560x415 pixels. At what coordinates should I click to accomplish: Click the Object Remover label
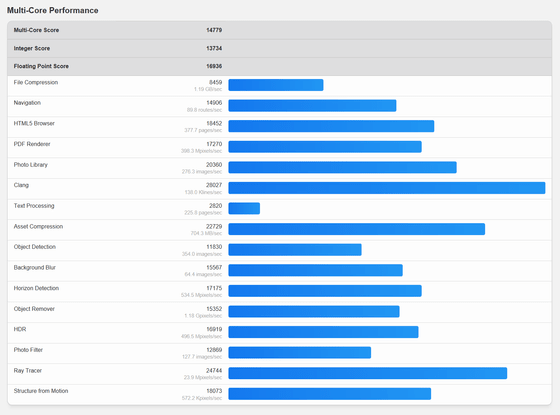(34, 309)
